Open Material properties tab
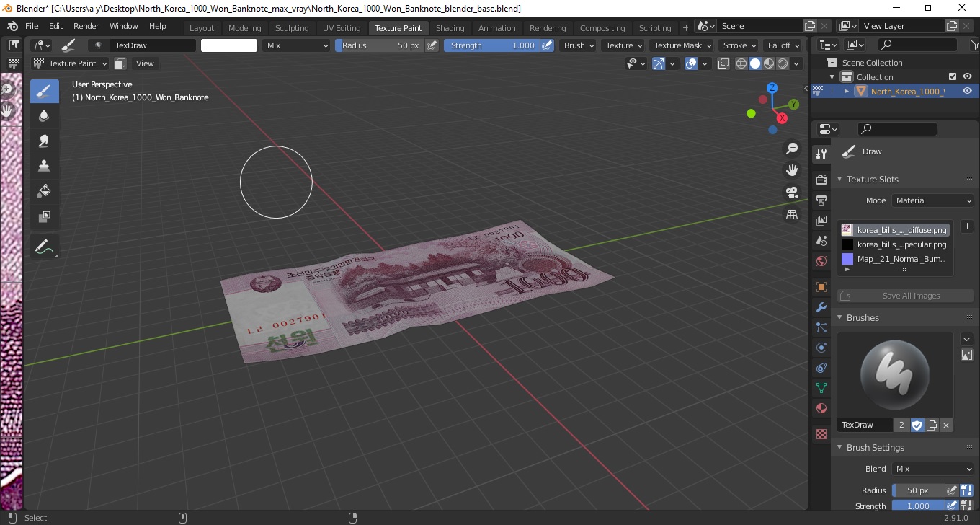 pos(821,408)
